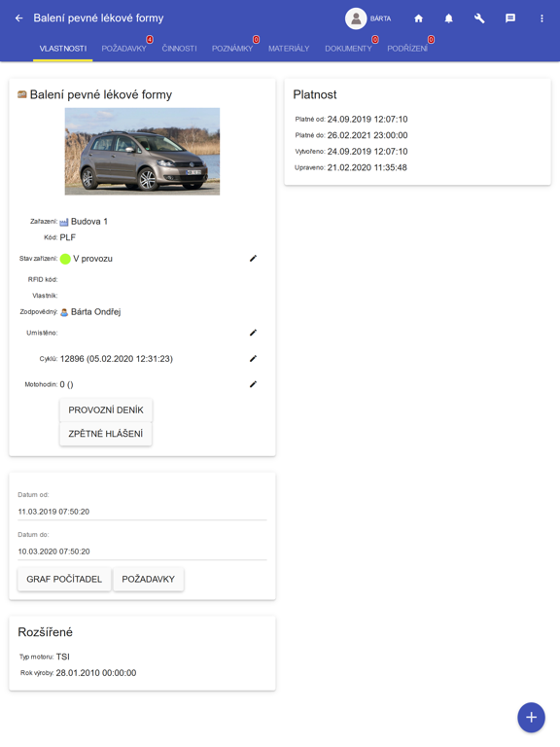Click Typ motoru value TSI
The image size is (560, 747).
coord(63,657)
